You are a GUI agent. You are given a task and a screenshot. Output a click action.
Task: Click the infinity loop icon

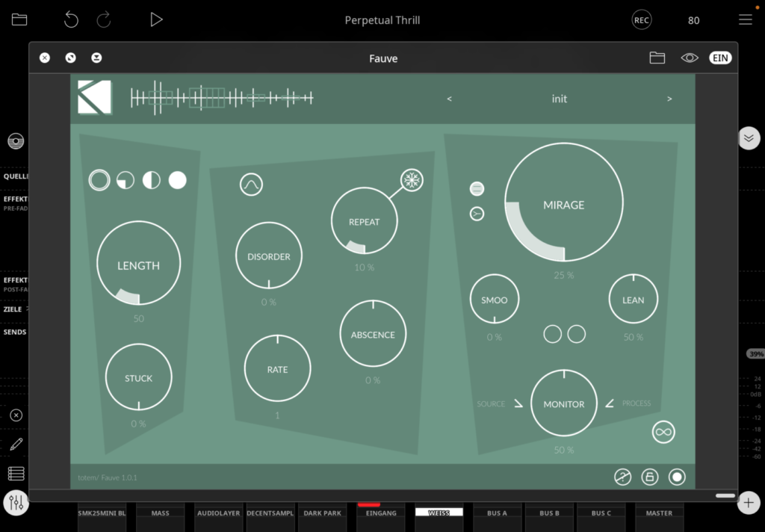663,432
